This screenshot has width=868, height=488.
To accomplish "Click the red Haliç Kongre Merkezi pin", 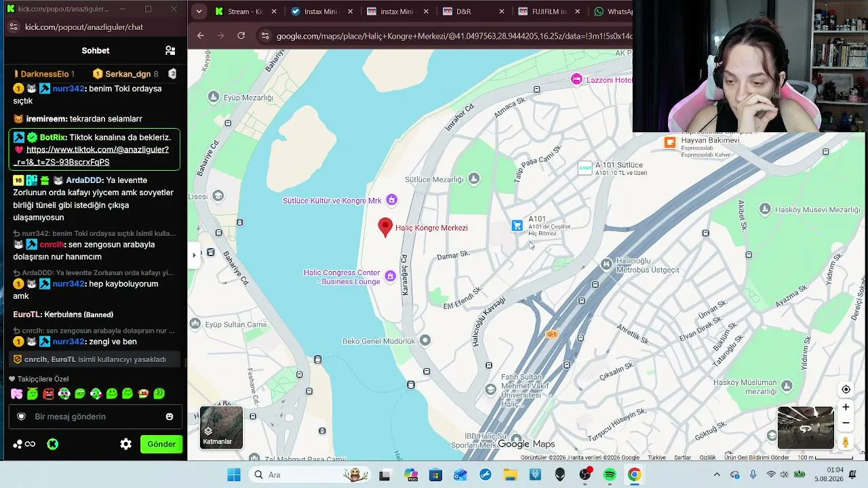I will pyautogui.click(x=385, y=228).
